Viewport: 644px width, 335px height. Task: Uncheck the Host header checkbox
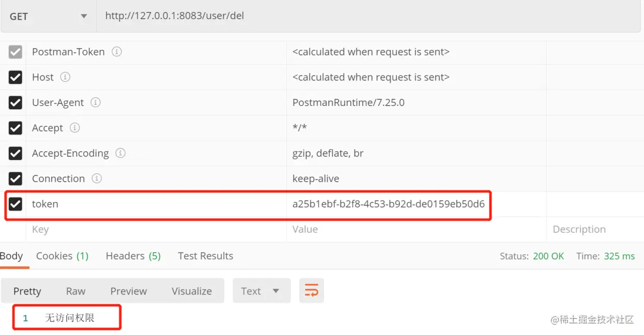(x=16, y=77)
